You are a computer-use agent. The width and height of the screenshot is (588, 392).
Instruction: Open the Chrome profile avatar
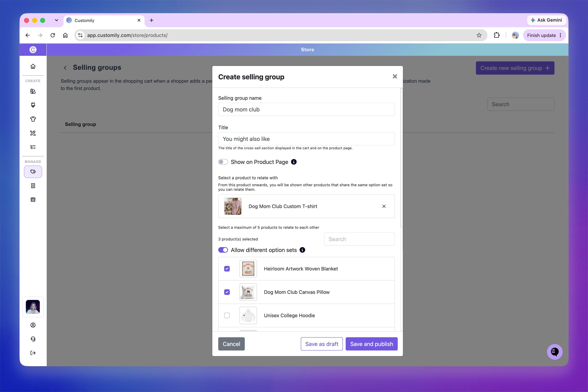click(515, 35)
